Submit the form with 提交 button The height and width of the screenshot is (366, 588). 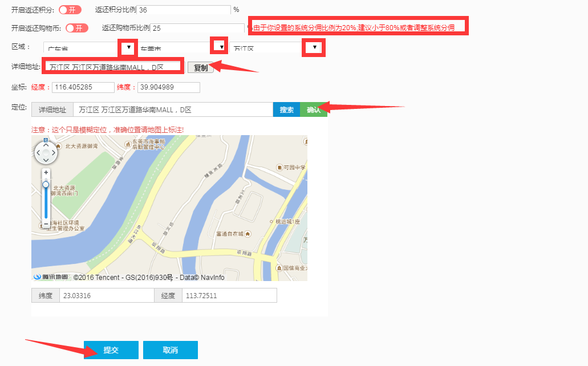point(111,350)
